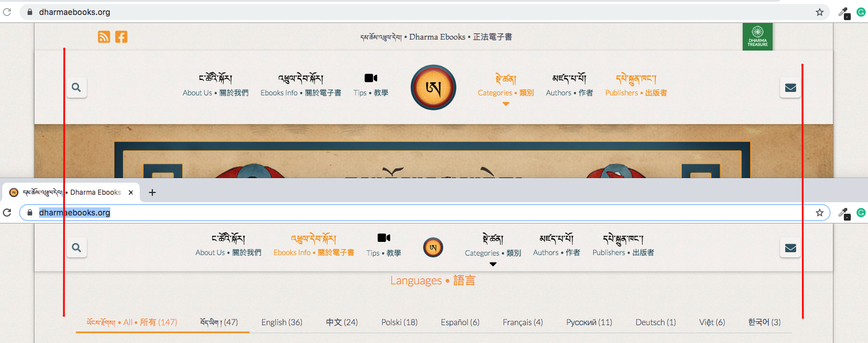Click the lower window highlighted address bar

[75, 213]
